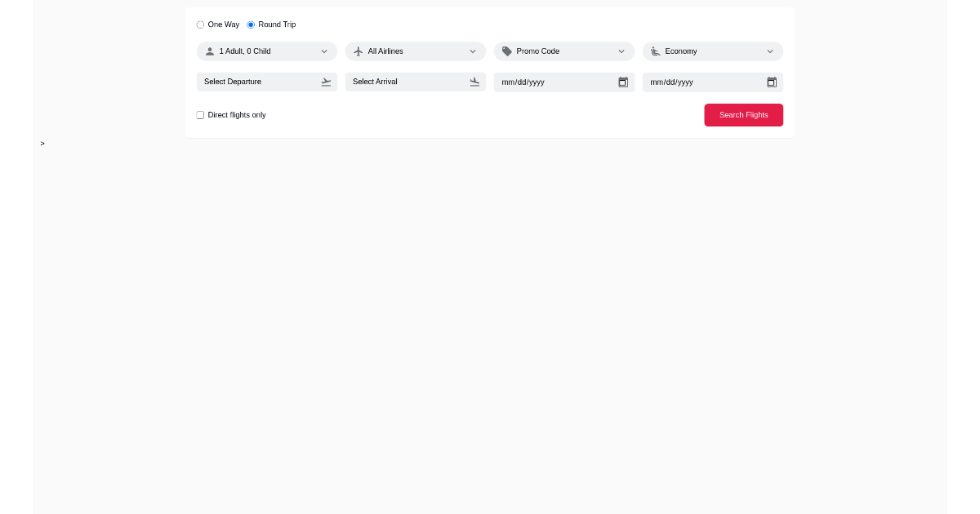Click the departure plane icon
This screenshot has height=514, width=980.
pos(326,82)
